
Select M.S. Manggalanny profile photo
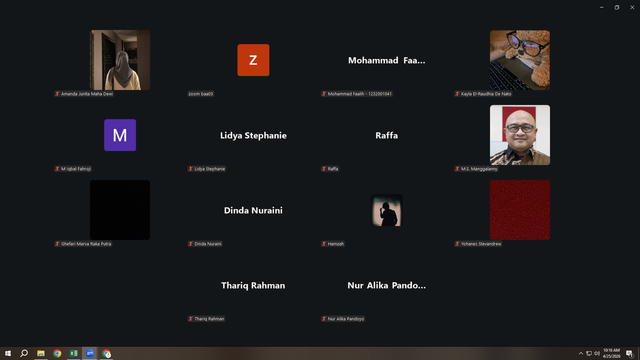520,135
